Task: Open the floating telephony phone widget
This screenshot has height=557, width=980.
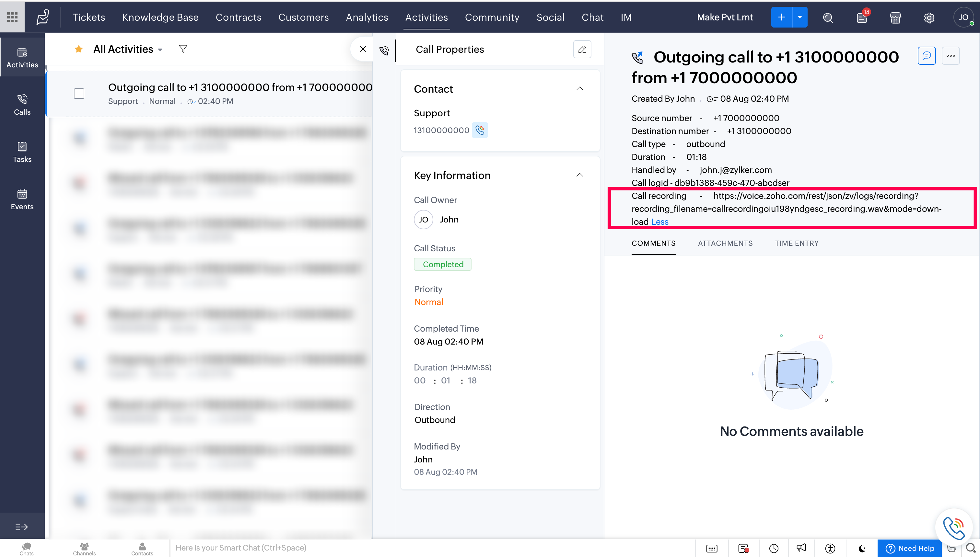Action: tap(953, 527)
